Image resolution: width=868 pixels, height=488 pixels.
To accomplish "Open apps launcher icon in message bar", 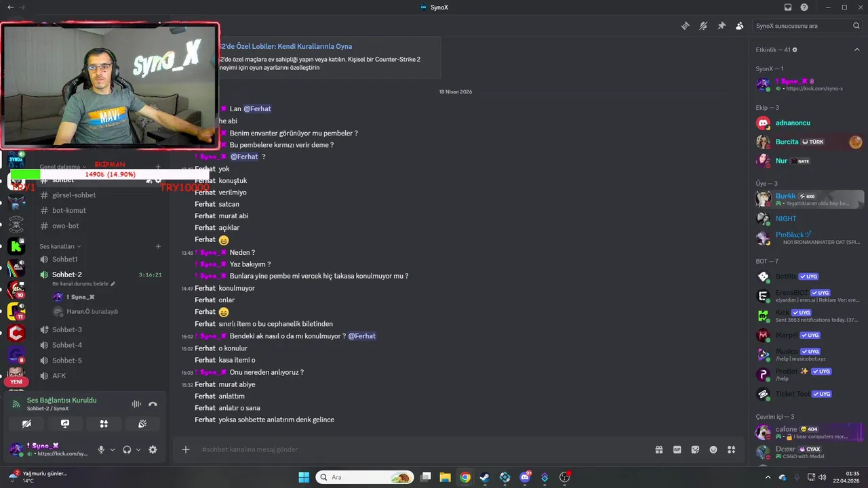I will [x=732, y=449].
